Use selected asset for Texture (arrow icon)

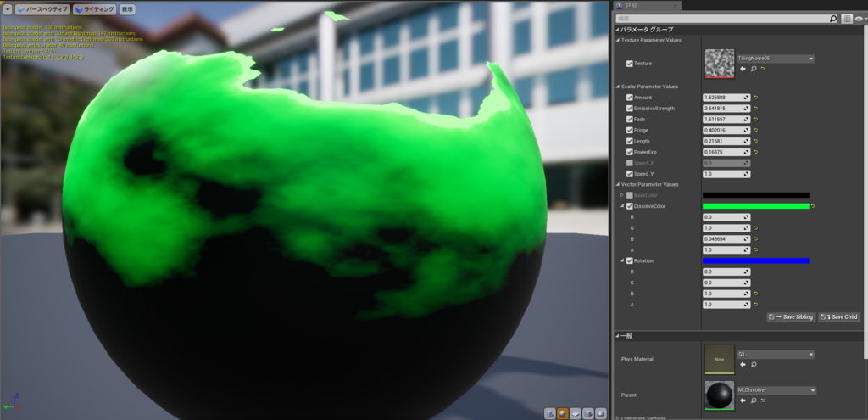743,69
